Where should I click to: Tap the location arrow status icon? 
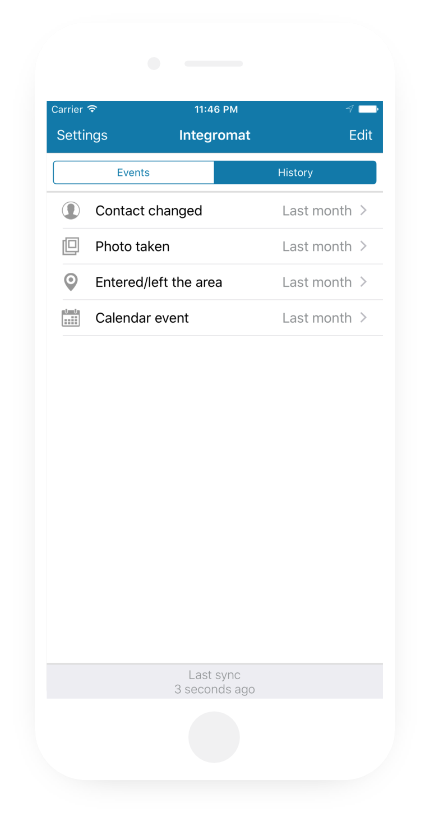[x=350, y=109]
